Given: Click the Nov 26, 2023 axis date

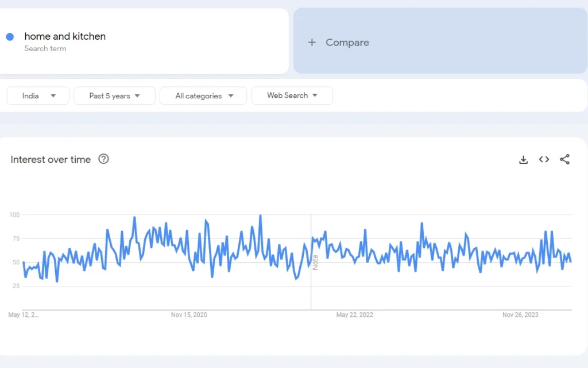Looking at the screenshot, I should coord(520,315).
